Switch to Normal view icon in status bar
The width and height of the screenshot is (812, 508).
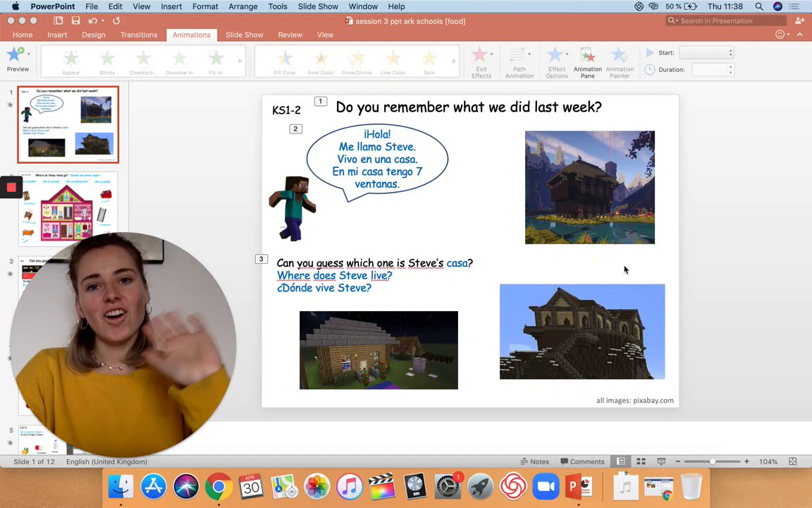pyautogui.click(x=620, y=461)
